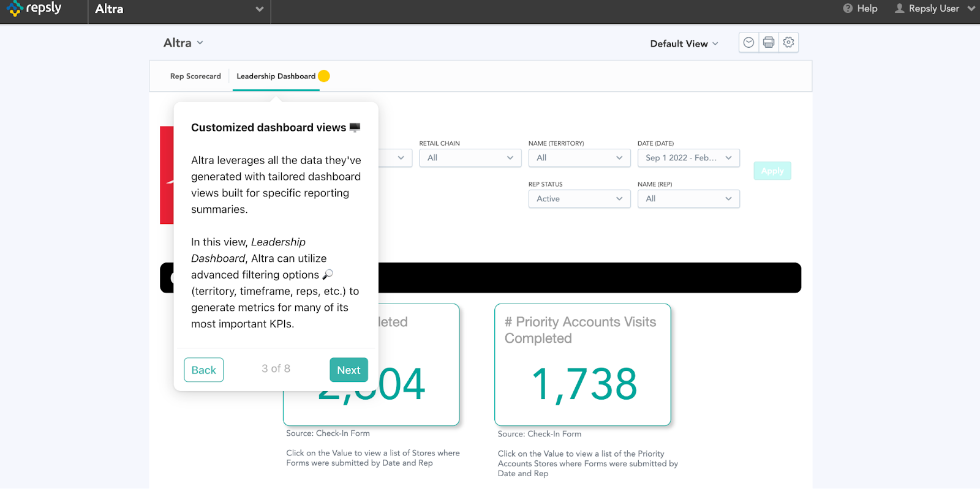Click the 'REP STATUS' filter label
The height and width of the screenshot is (489, 980).
545,184
